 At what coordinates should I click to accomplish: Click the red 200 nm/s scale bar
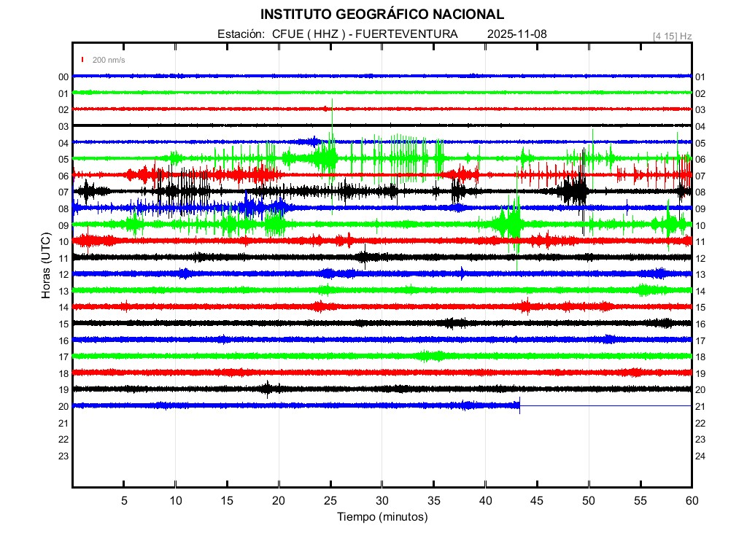83,60
